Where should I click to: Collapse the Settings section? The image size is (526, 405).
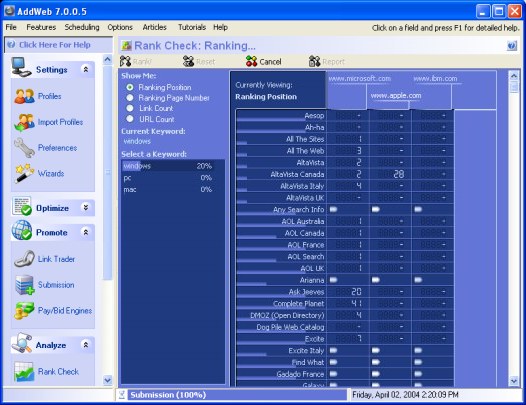(86, 69)
